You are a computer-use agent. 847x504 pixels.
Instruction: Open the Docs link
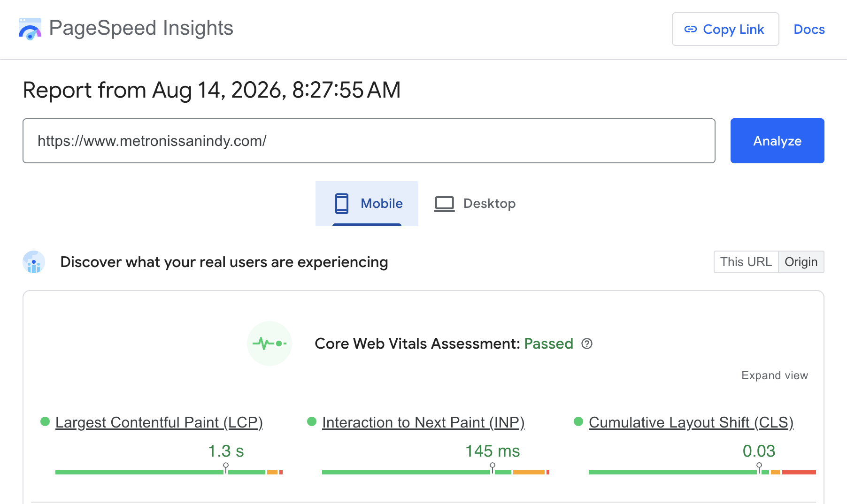[x=809, y=29]
